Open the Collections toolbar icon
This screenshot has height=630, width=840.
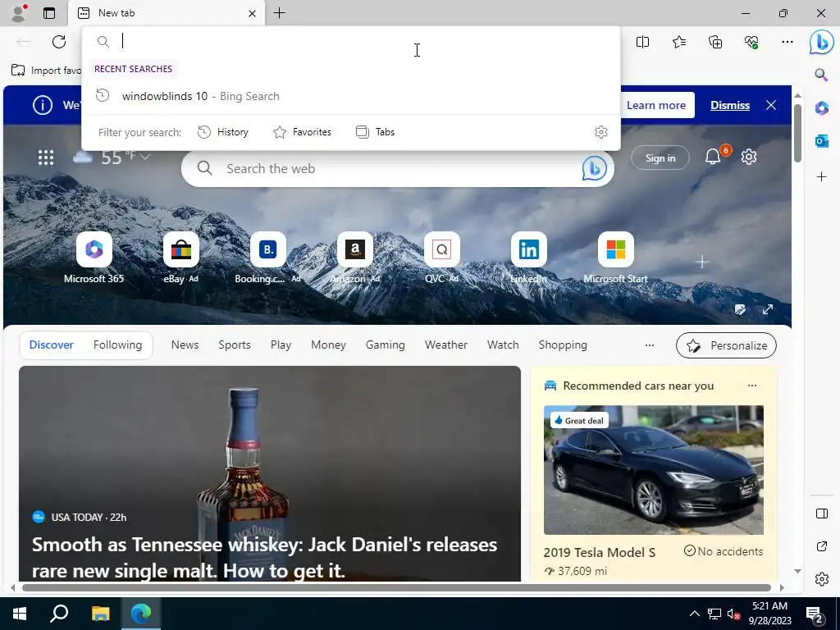pos(715,42)
